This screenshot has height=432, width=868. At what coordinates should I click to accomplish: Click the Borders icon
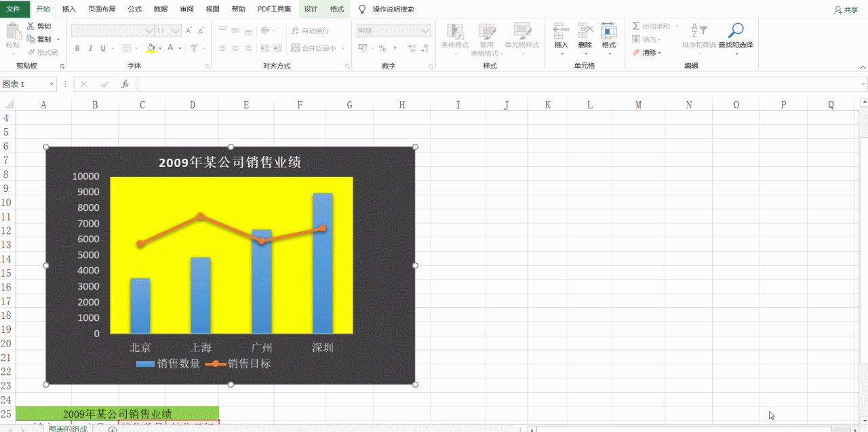(127, 48)
